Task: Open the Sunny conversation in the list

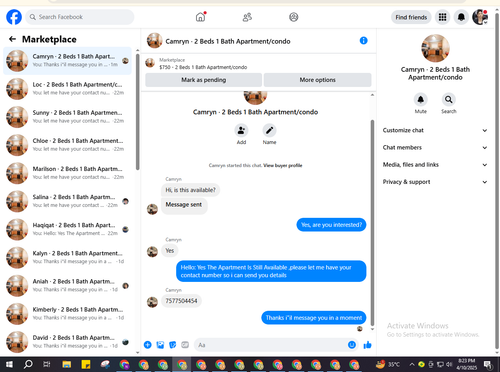Action: pos(68,117)
